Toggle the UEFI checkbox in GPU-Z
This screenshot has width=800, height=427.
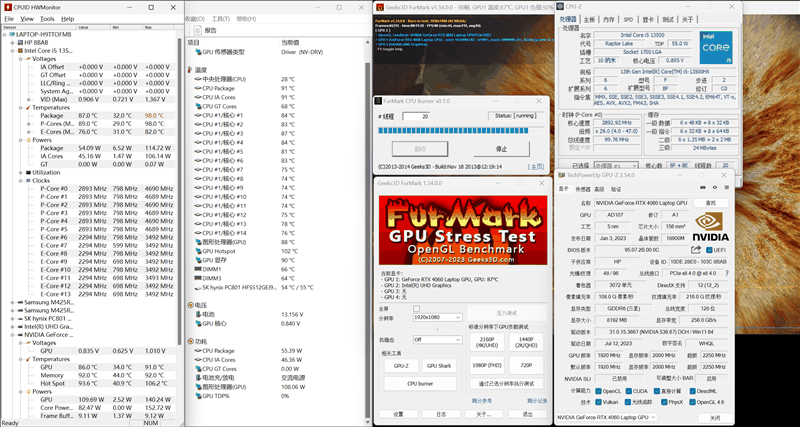tap(709, 250)
